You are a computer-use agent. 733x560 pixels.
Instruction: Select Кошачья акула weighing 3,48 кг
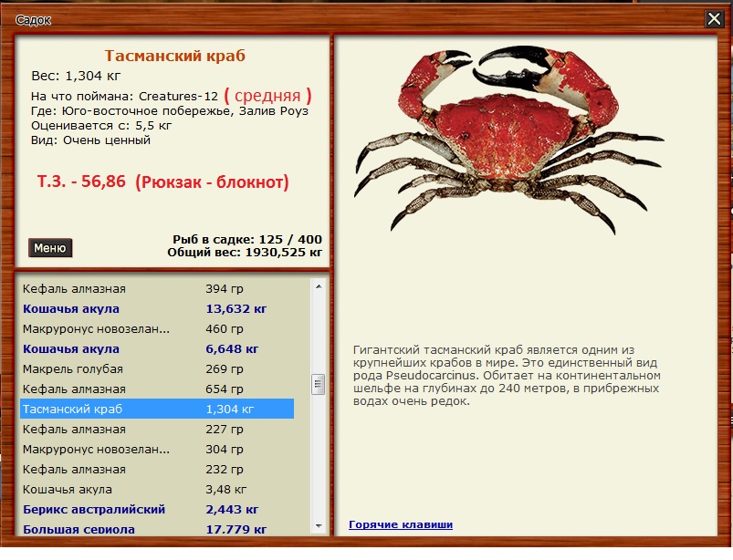(155, 489)
